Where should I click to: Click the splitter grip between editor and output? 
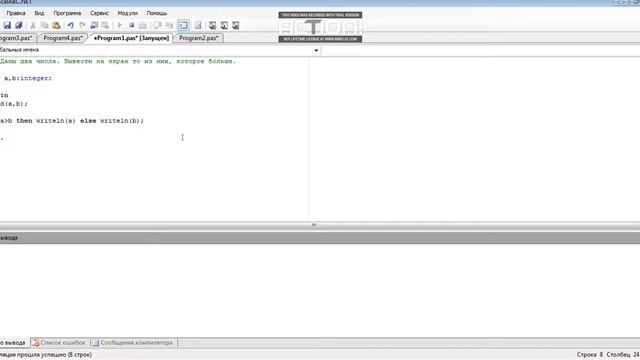click(314, 225)
